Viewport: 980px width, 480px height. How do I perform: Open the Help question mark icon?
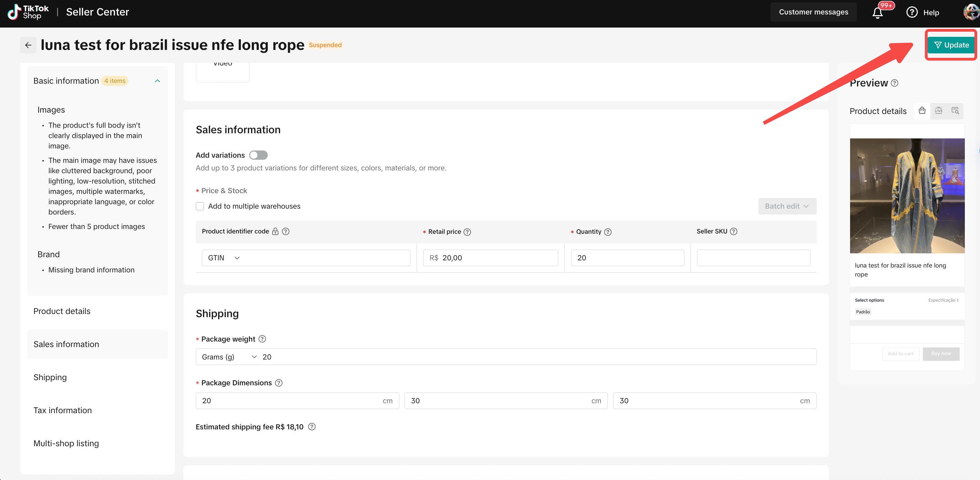tap(912, 12)
